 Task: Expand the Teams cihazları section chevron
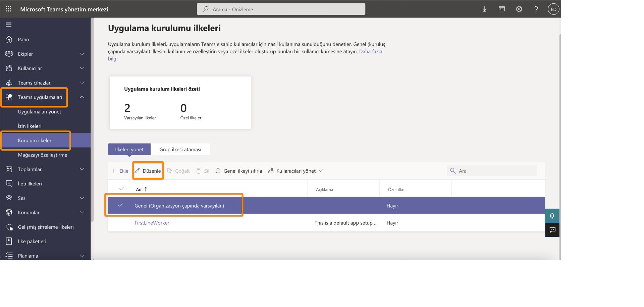point(82,83)
